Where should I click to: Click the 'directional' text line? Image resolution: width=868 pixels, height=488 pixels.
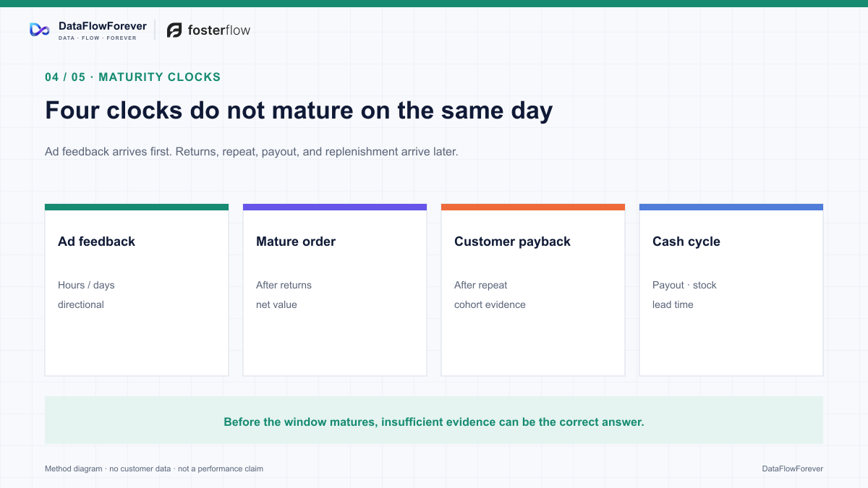81,304
